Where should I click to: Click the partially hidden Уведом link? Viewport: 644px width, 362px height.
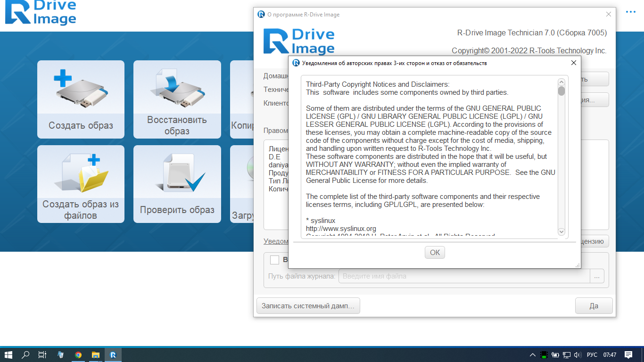[x=276, y=241]
